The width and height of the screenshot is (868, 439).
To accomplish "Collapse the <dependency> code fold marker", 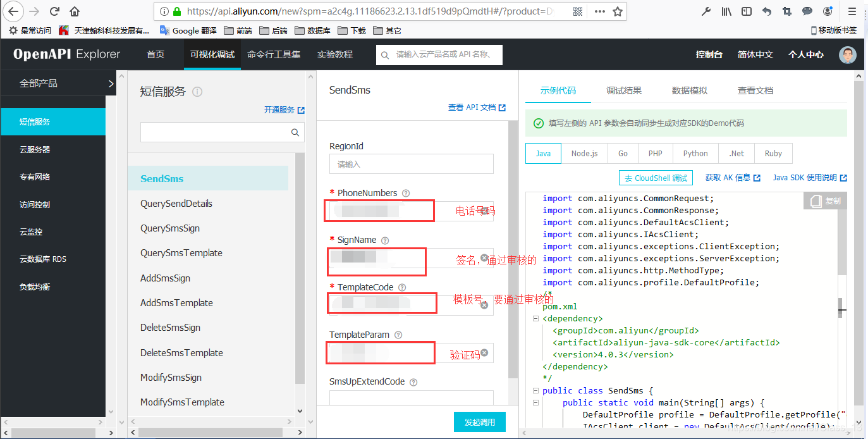I will coord(535,319).
